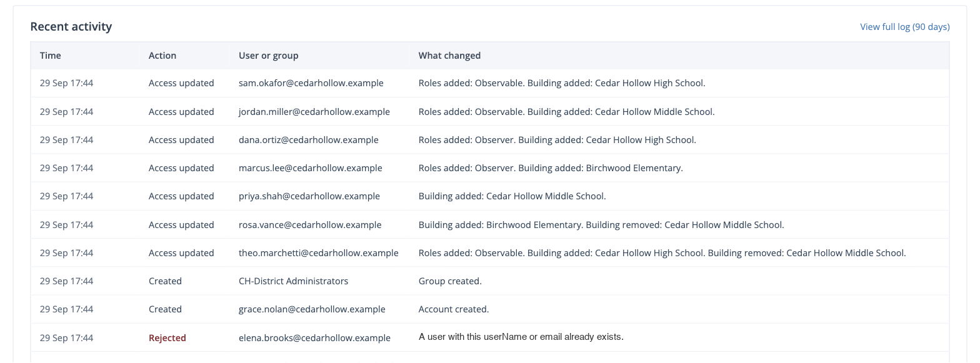980x363 pixels.
Task: Click Access updated in theo.marchetti row
Action: [181, 253]
